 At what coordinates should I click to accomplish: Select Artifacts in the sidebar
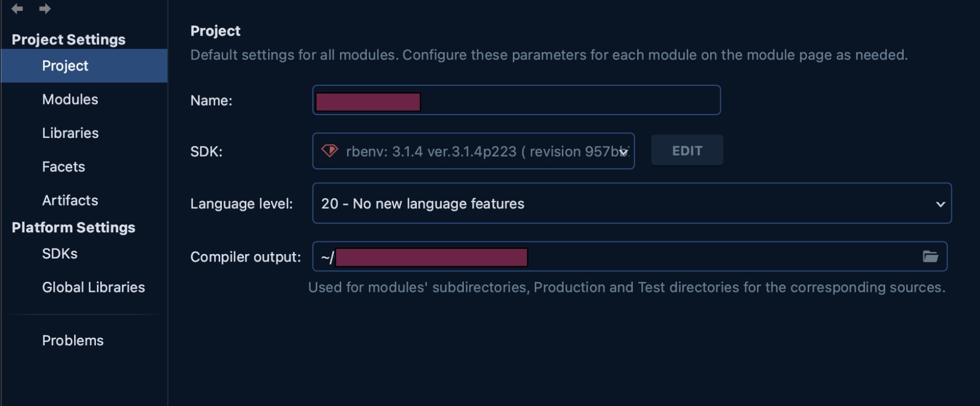click(70, 200)
